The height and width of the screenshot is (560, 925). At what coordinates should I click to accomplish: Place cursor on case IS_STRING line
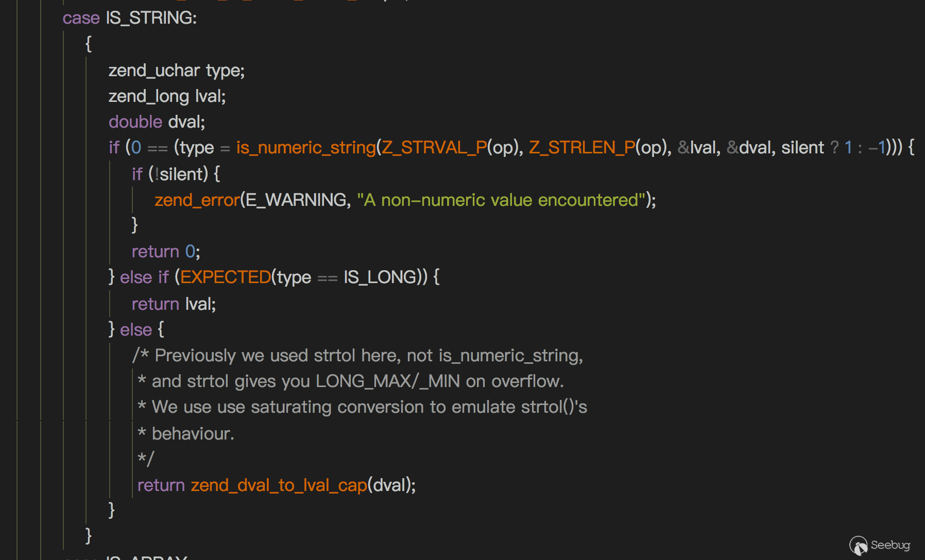coord(130,18)
